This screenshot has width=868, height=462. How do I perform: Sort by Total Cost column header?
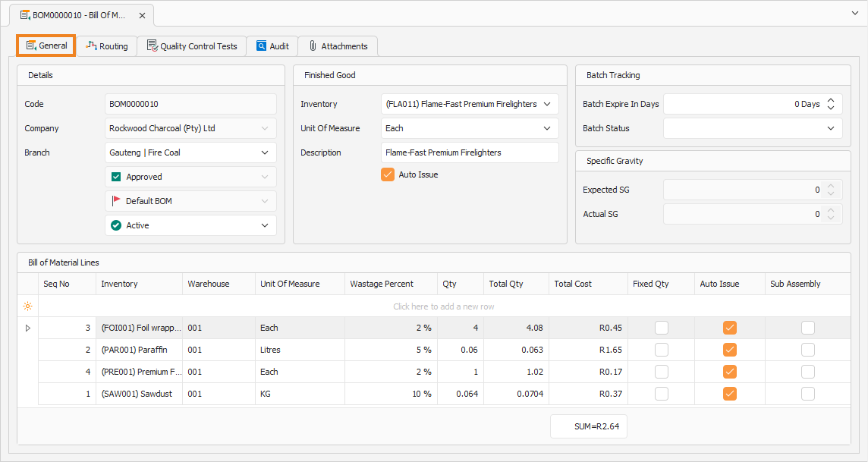[x=588, y=284]
